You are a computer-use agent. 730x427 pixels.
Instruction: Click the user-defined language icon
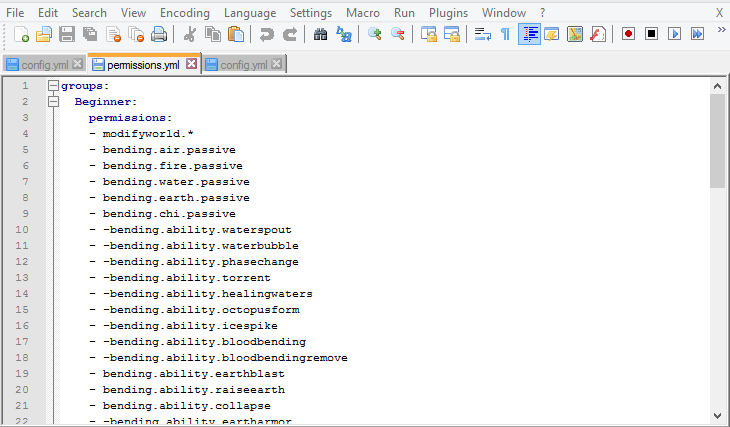pos(552,34)
